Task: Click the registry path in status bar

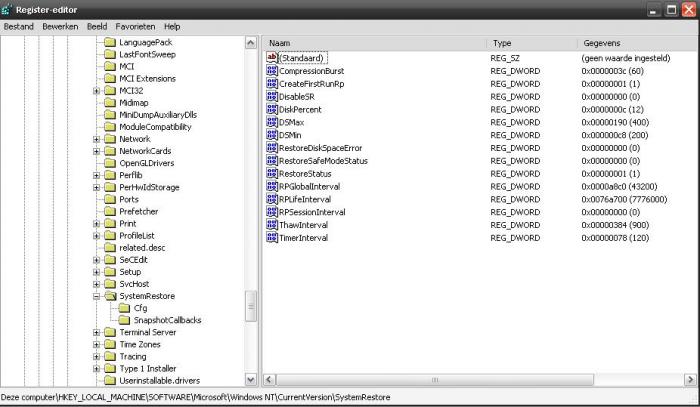Action: pos(196,397)
